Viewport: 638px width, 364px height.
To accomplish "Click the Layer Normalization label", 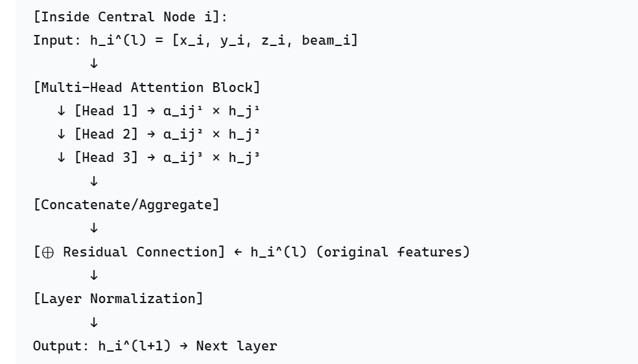I will [118, 299].
